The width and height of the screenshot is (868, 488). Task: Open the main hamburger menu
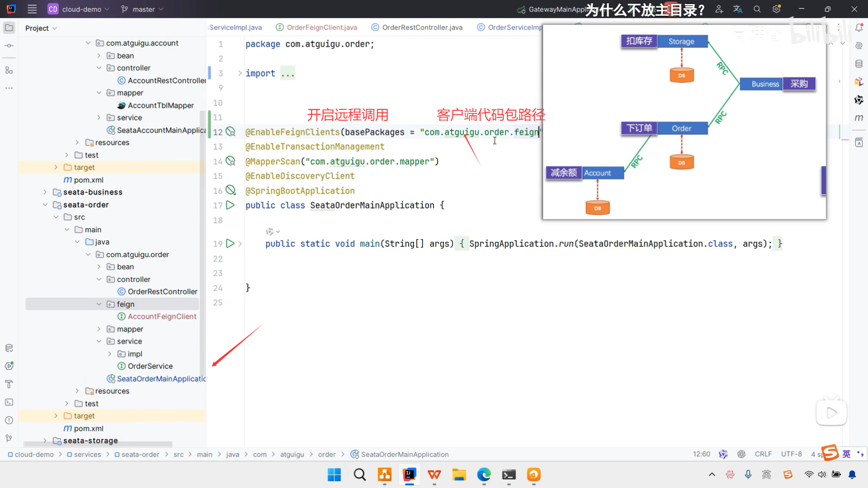[32, 9]
